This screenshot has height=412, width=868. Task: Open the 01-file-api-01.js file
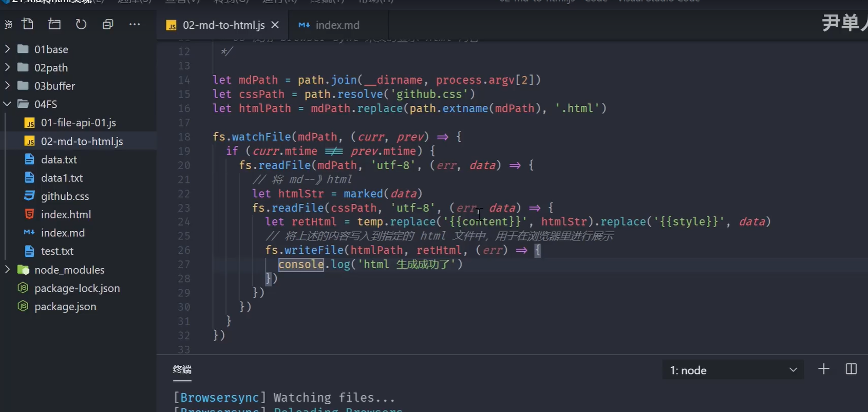78,123
